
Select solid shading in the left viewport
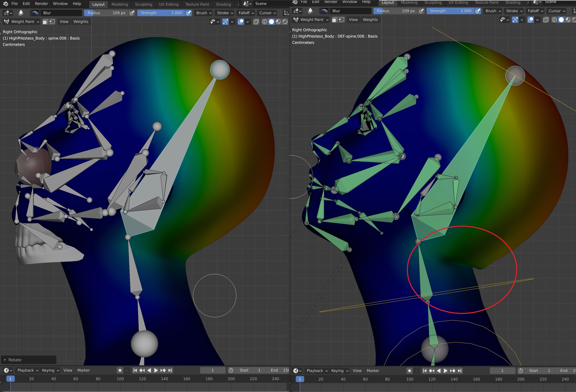click(x=272, y=22)
